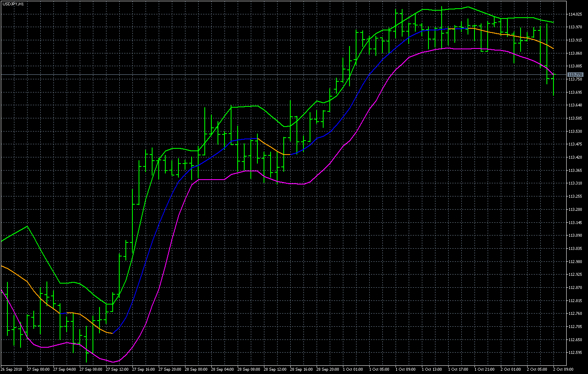Click the 112.980 price axis label
Image resolution: width=588 pixels, height=374 pixels.
[575, 261]
